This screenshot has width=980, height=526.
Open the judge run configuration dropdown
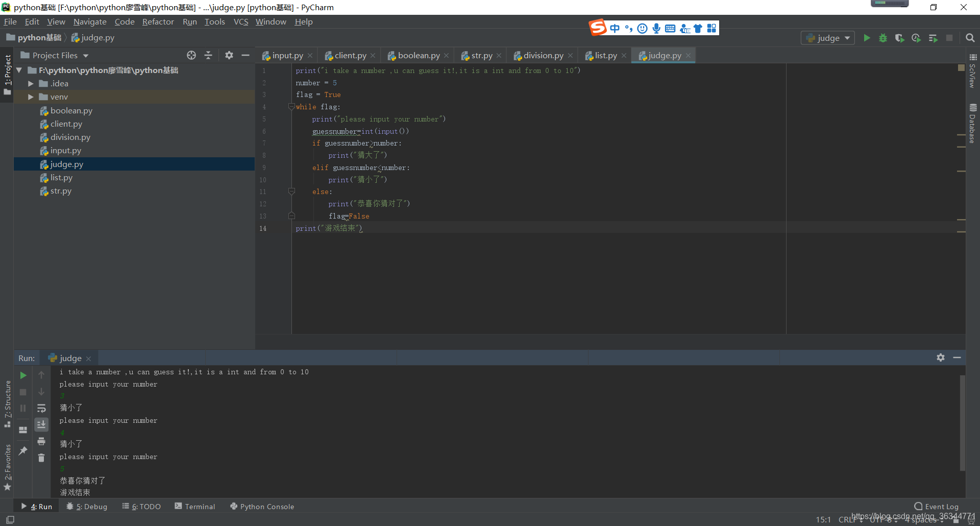click(x=828, y=38)
